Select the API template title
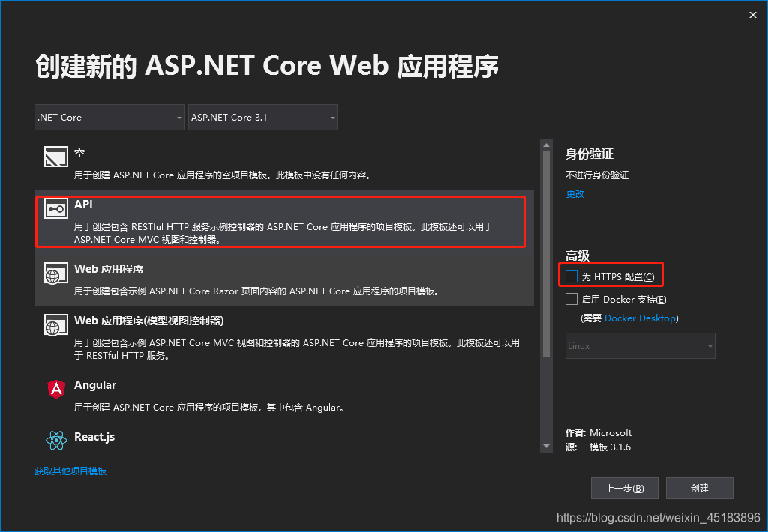Screen dimensions: 768x532 pyautogui.click(x=83, y=205)
